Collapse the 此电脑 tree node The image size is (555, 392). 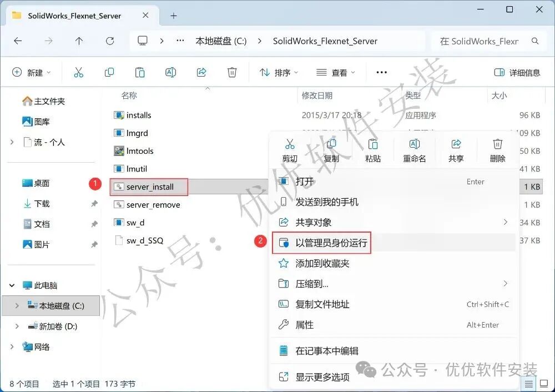coord(12,285)
